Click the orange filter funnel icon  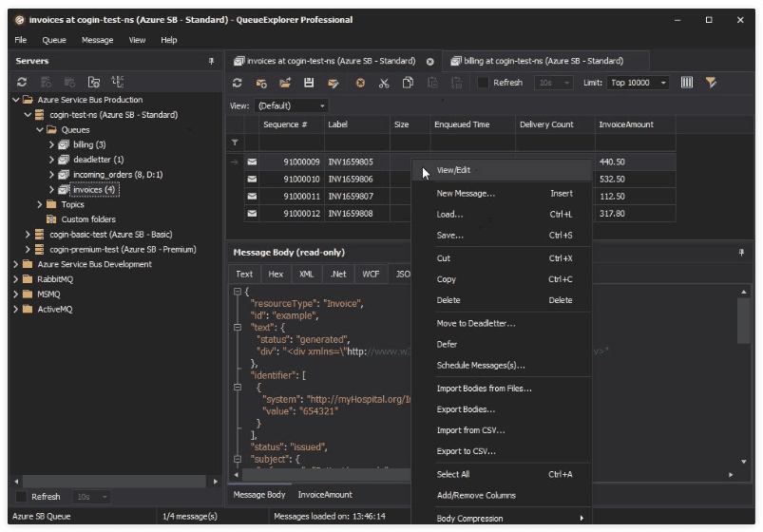point(711,83)
